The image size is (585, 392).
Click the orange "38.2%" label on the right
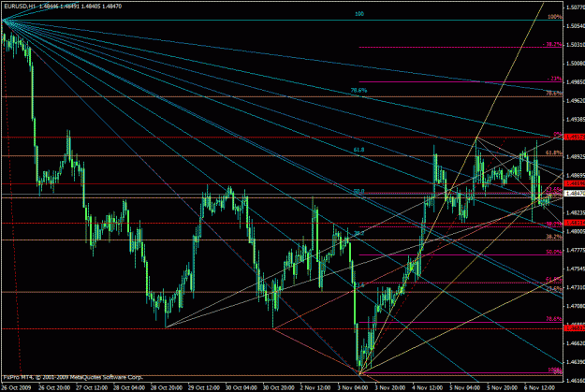coord(554,237)
